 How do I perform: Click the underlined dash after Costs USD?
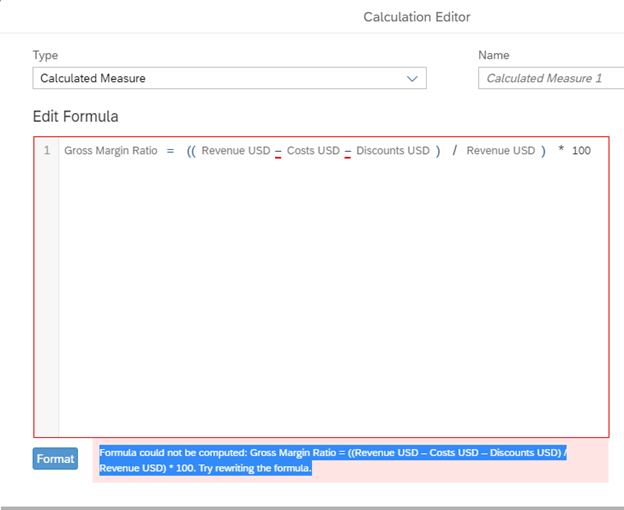[348, 152]
